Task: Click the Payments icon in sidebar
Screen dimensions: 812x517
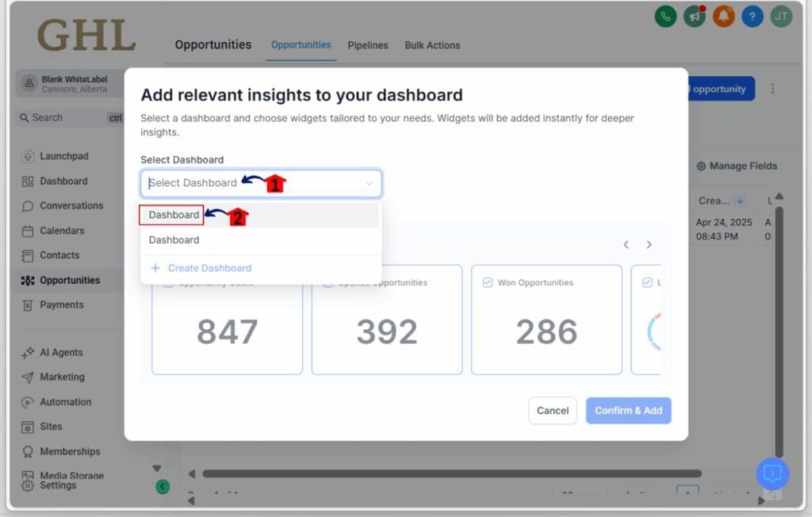Action: [x=28, y=305]
